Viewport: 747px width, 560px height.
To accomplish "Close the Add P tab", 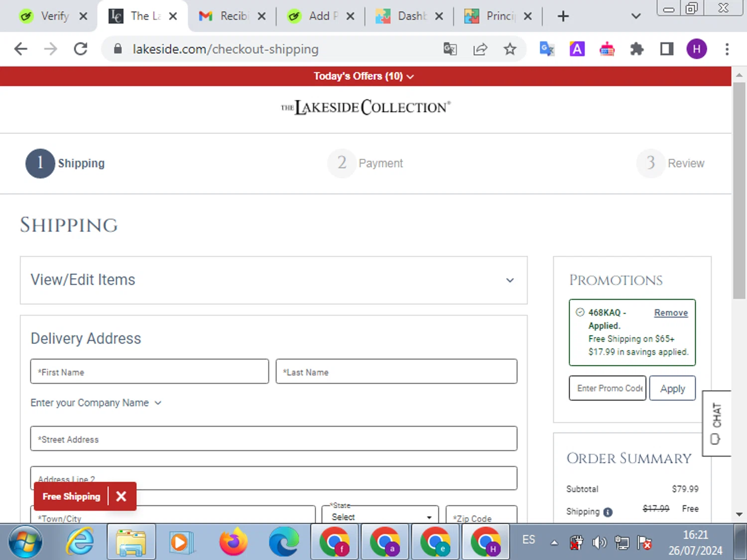I will (x=350, y=16).
